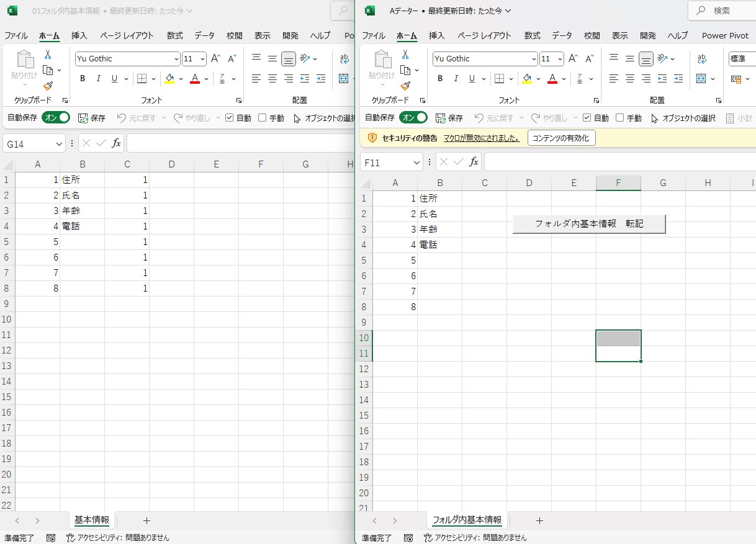Center-align text horizontally in left window

(272, 79)
